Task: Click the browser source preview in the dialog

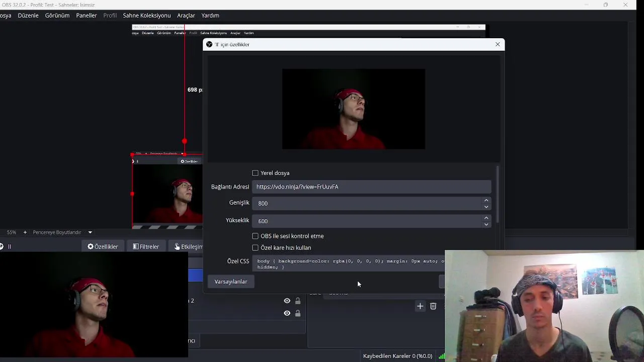Action: (354, 109)
